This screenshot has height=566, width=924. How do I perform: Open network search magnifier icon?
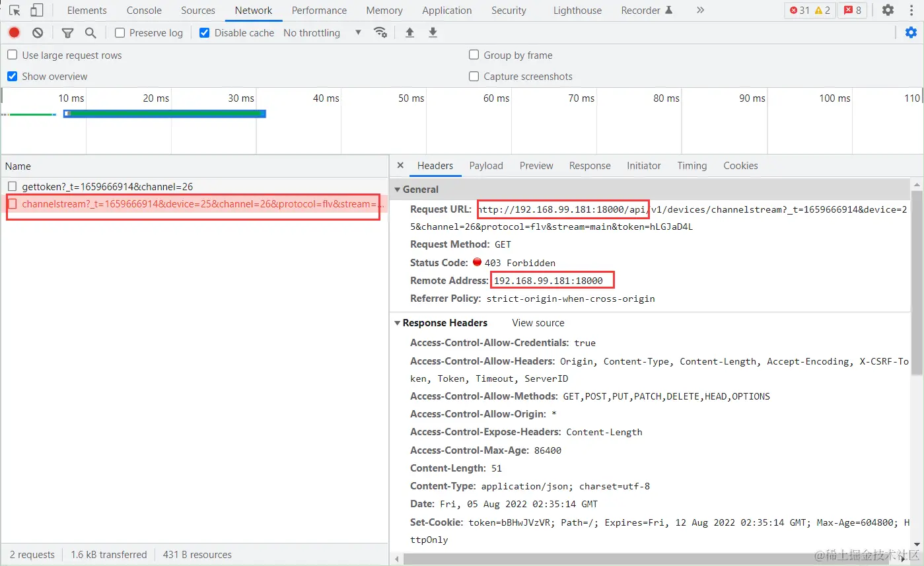(x=90, y=32)
